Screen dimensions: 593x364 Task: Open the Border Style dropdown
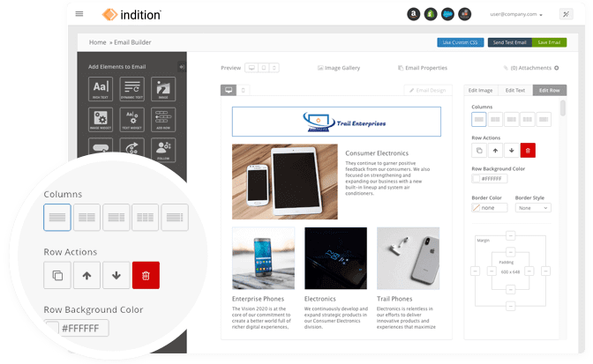click(x=533, y=208)
